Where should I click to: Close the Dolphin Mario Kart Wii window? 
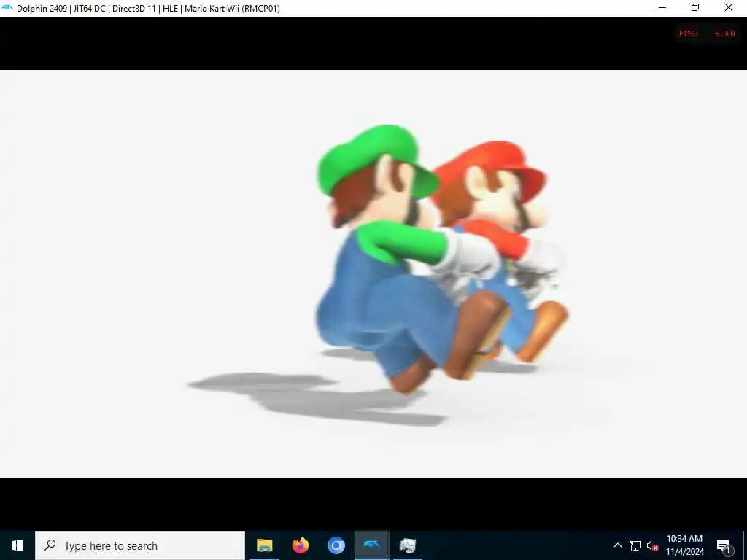point(729,8)
